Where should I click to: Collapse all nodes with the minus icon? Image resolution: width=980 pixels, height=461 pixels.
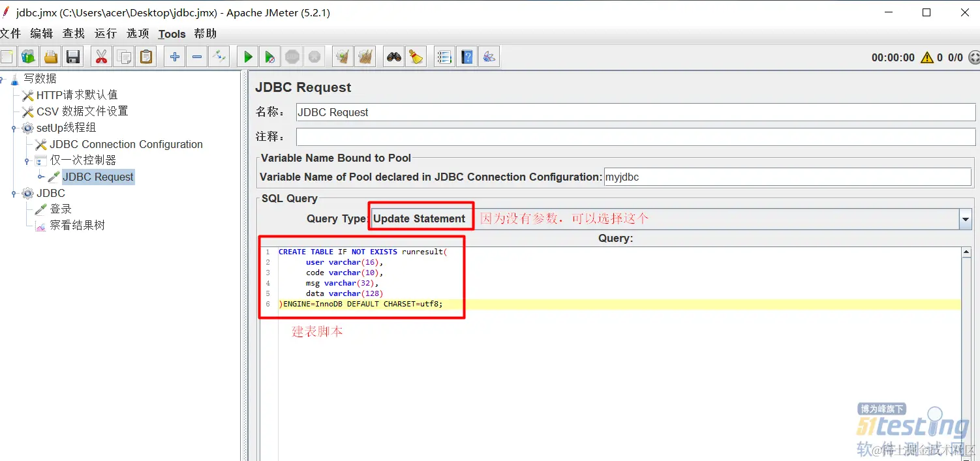tap(197, 57)
